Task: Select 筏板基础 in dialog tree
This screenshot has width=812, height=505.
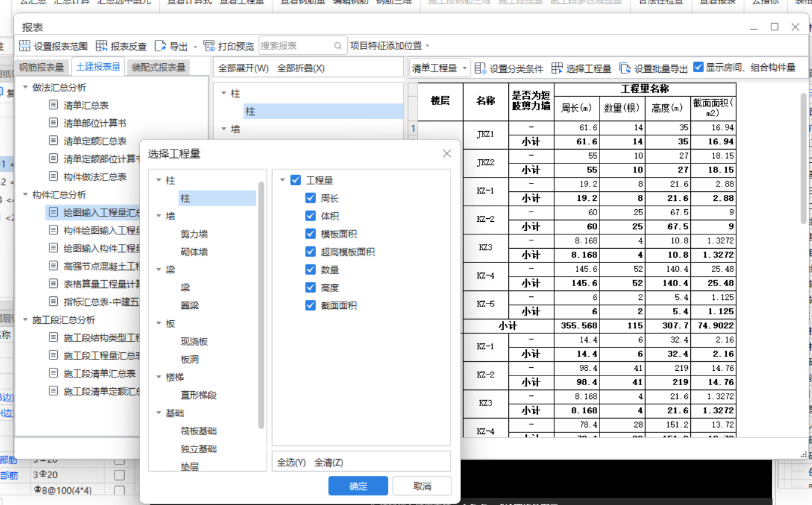Action: coord(199,431)
